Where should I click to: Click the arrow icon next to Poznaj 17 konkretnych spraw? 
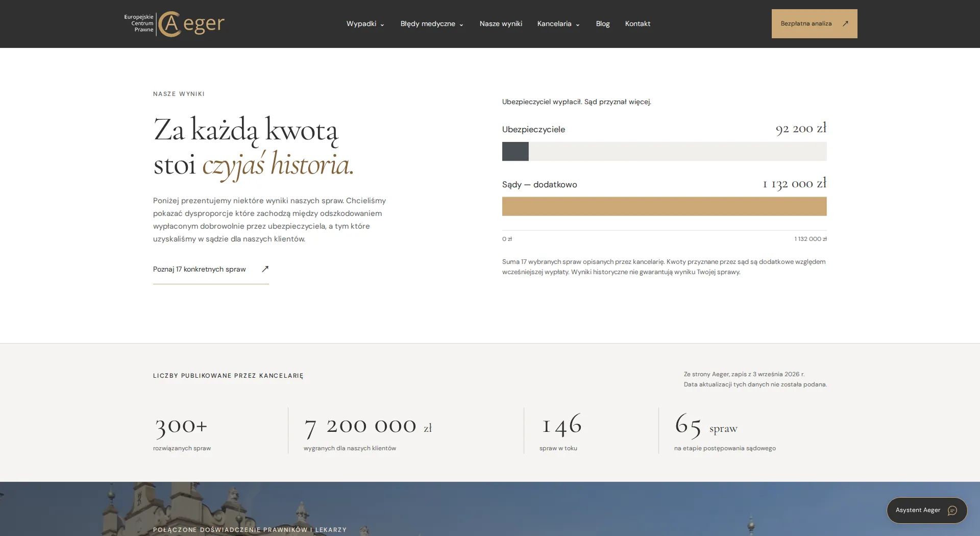pos(265,269)
